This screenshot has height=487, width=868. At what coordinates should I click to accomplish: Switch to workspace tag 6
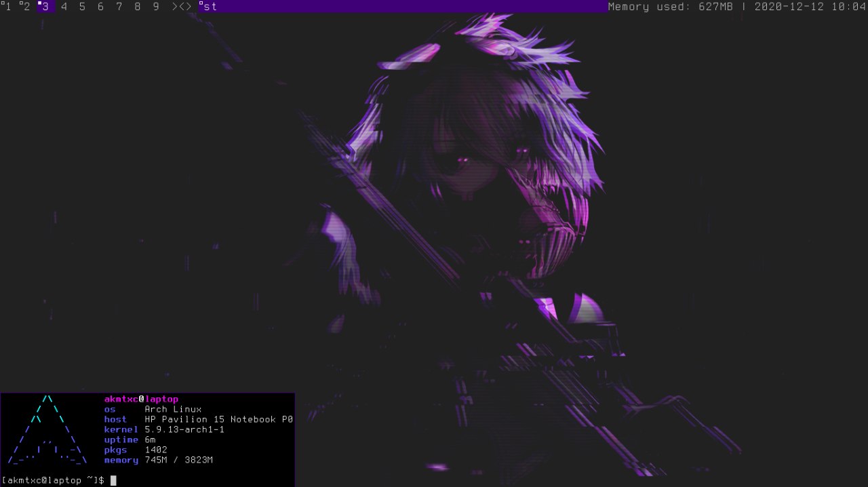point(100,7)
